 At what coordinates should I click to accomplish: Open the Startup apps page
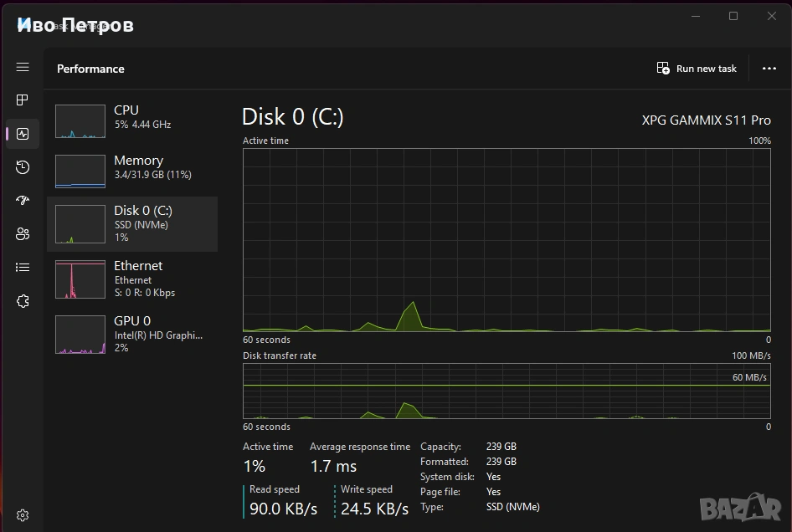pos(23,201)
